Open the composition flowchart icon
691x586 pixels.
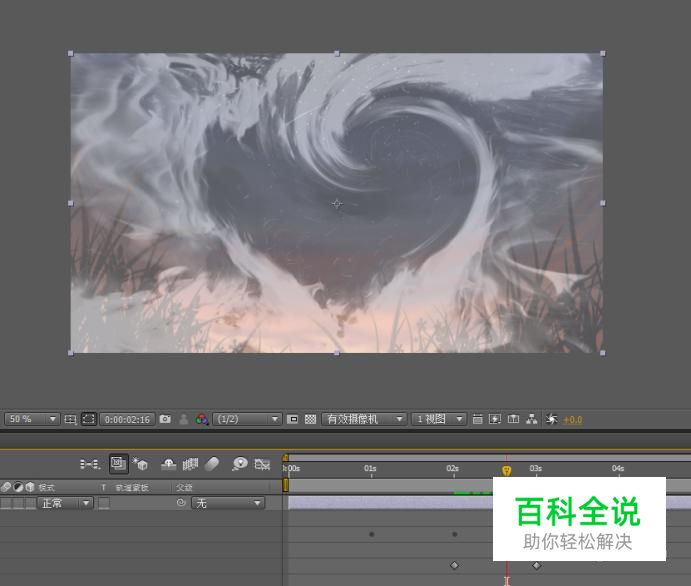(x=531, y=419)
